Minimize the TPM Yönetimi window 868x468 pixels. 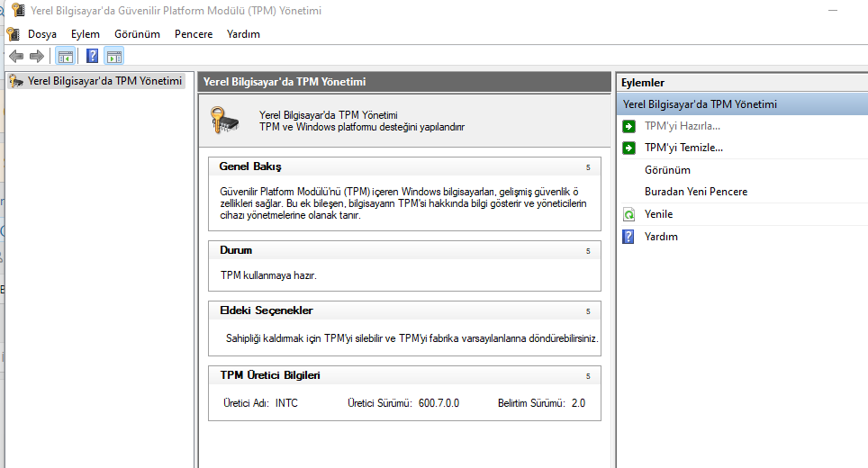click(833, 11)
